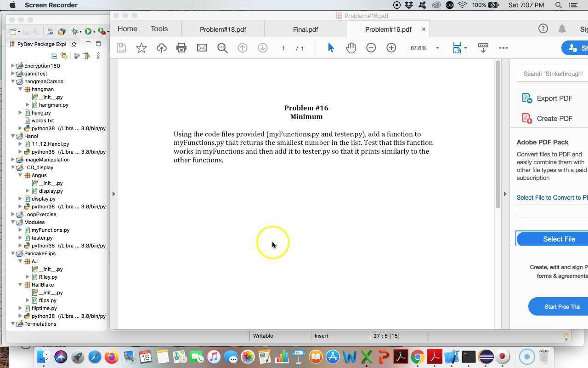
Task: Click the document vertical scrollbar
Action: [498, 138]
